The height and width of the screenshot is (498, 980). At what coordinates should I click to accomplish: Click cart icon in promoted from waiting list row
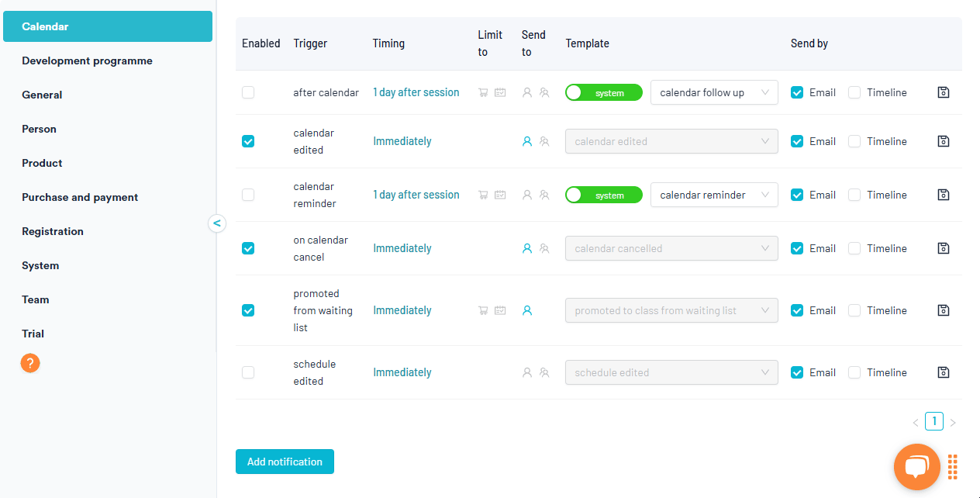click(x=483, y=310)
